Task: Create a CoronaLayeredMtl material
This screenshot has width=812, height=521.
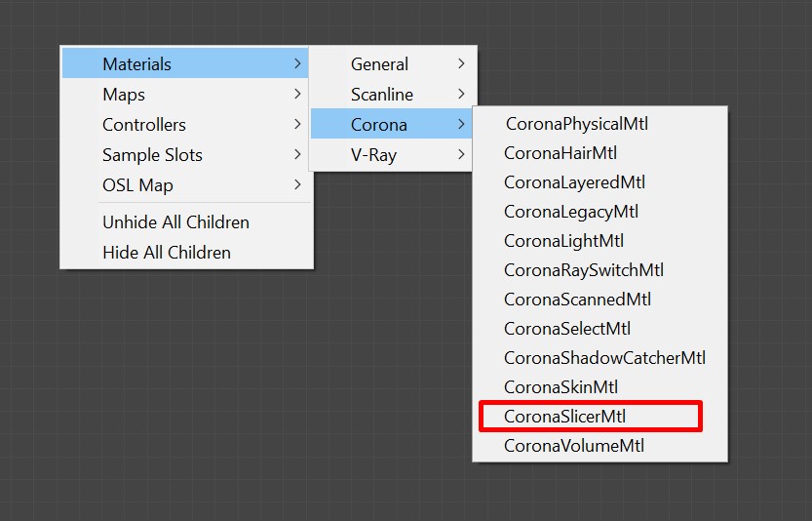Action: 599,182
